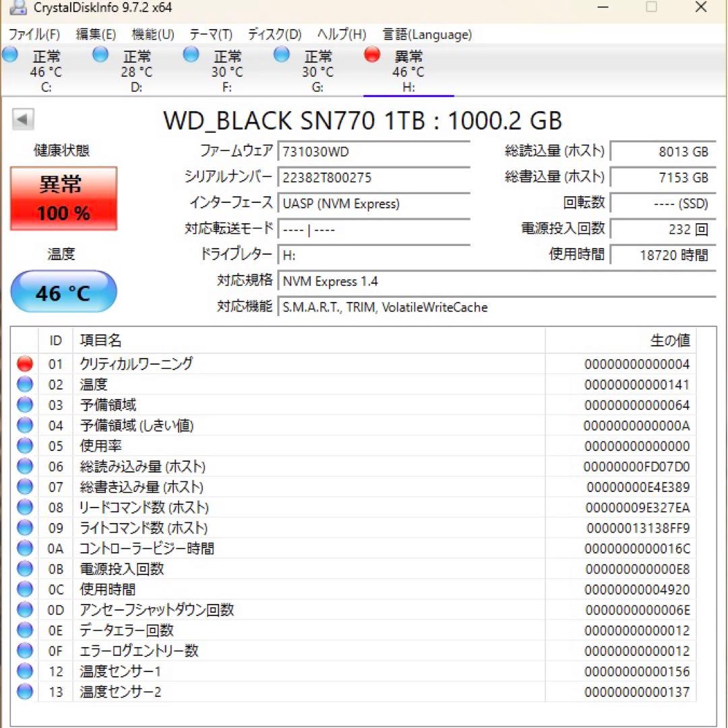Click the blue 46 °C temperature button
Screen dimensions: 728x728
(63, 291)
